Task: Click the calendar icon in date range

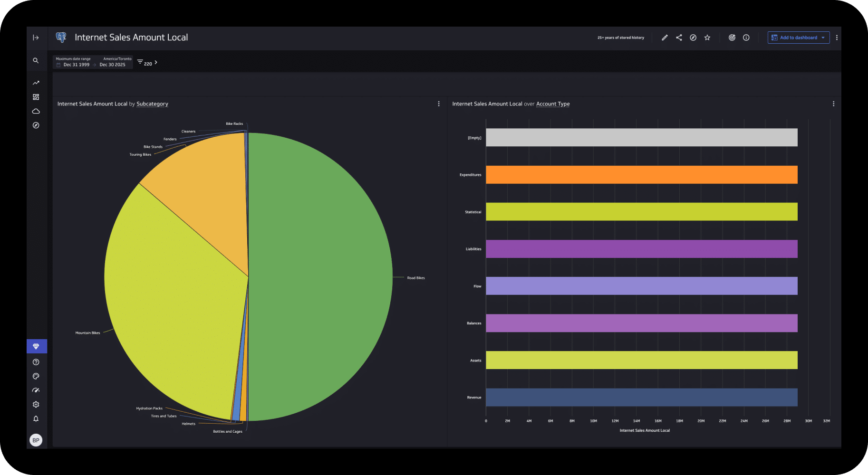Action: (x=58, y=65)
